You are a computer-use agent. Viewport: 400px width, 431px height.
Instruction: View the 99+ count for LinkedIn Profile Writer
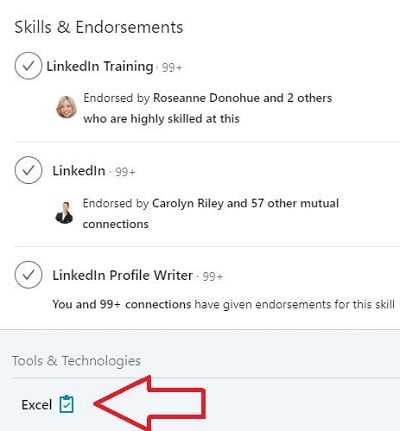click(x=213, y=277)
